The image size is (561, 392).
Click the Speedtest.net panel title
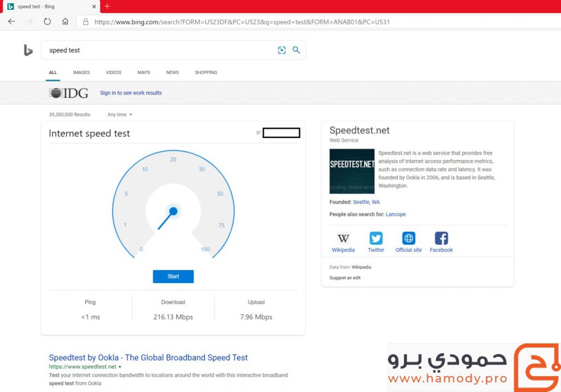(x=359, y=130)
